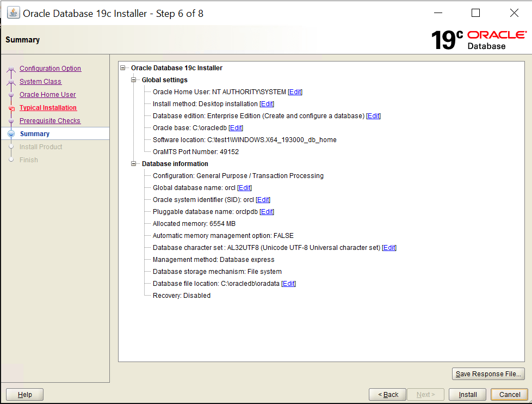Jump to the Prerequisite Checks step
The width and height of the screenshot is (532, 404).
pyautogui.click(x=50, y=120)
